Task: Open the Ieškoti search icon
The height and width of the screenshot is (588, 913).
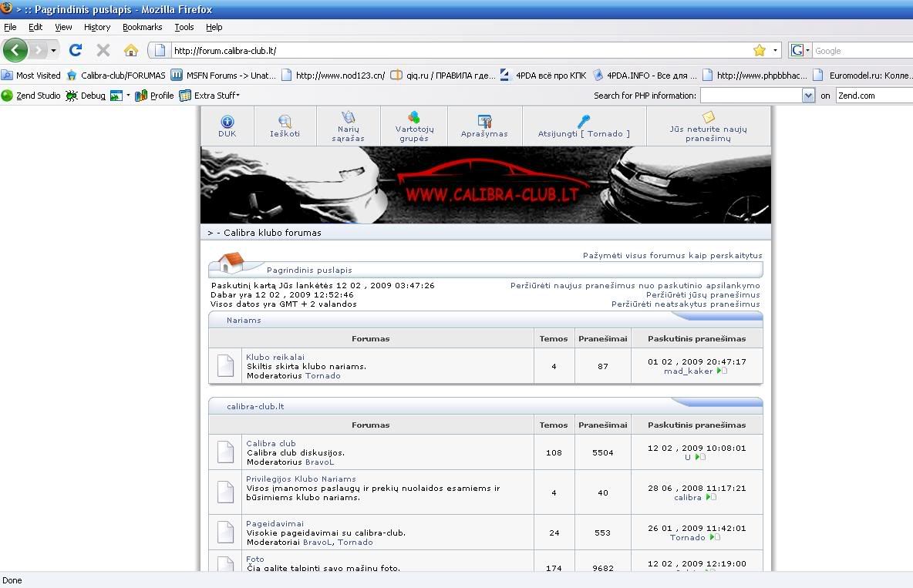Action: (285, 122)
